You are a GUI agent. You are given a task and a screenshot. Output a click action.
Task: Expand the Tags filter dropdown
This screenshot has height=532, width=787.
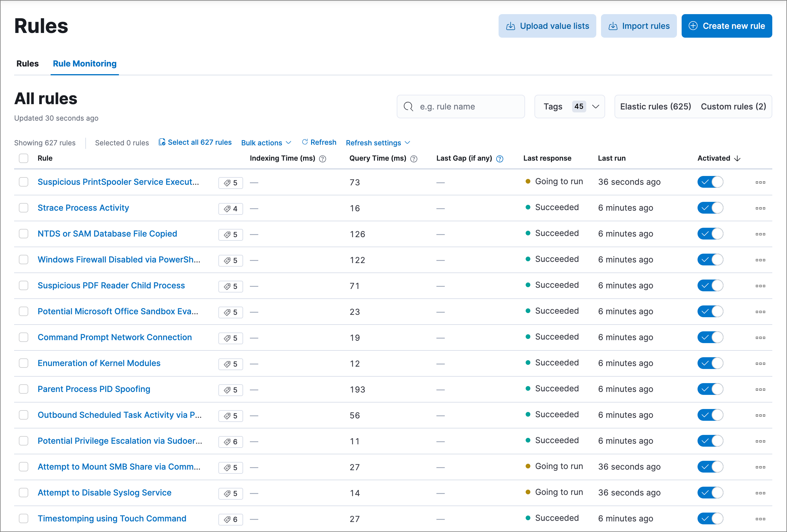click(x=569, y=107)
